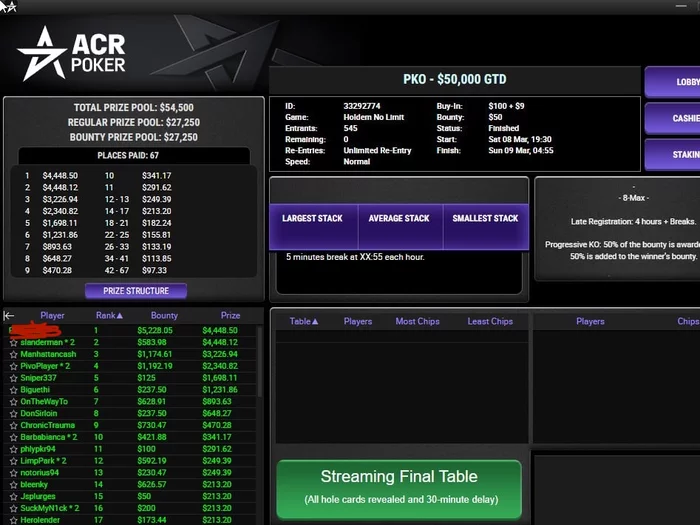Click the Unlimited Re-Entry value
Viewport: 700px width, 525px height.
(x=377, y=150)
